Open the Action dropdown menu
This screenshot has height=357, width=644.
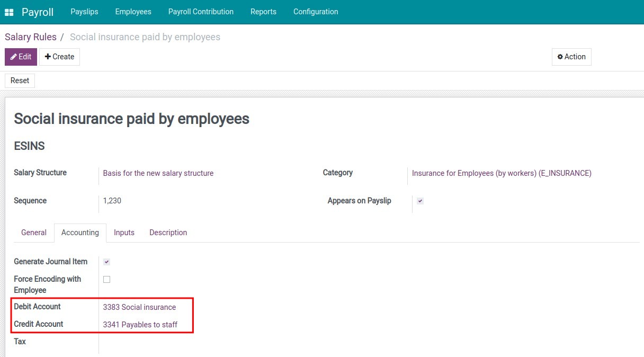coord(571,57)
